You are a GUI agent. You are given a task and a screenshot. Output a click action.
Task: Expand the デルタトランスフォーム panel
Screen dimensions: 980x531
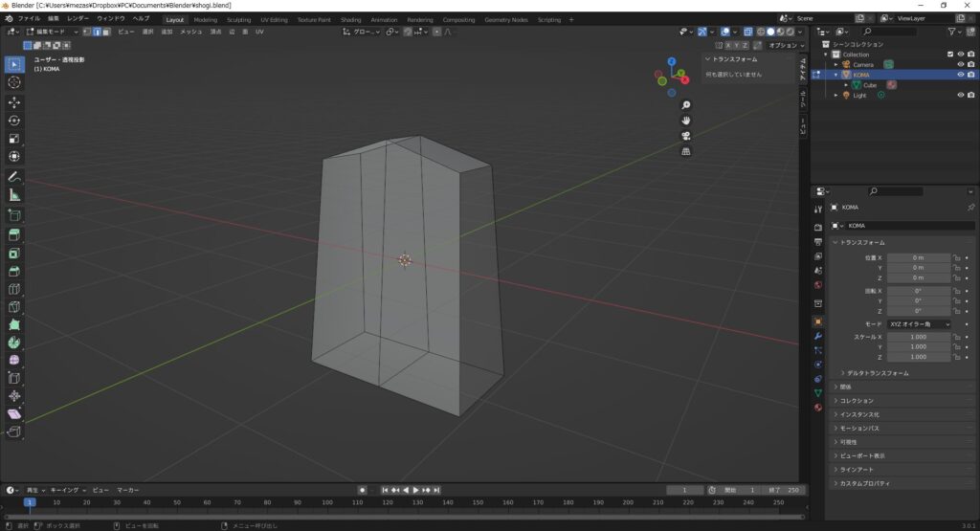pyautogui.click(x=878, y=372)
